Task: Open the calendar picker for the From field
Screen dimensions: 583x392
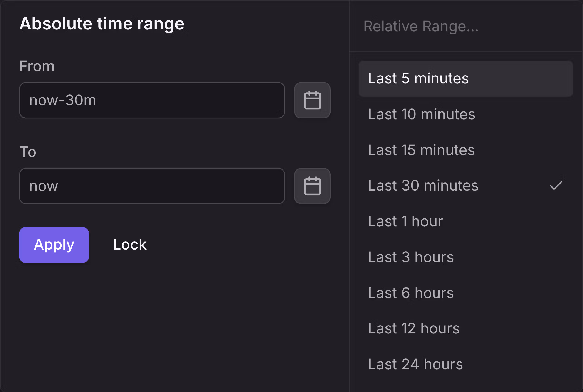Action: point(312,100)
